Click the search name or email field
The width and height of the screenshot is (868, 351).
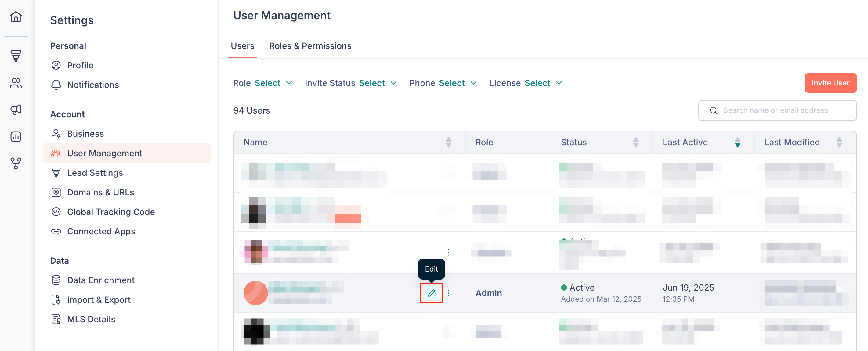point(777,110)
